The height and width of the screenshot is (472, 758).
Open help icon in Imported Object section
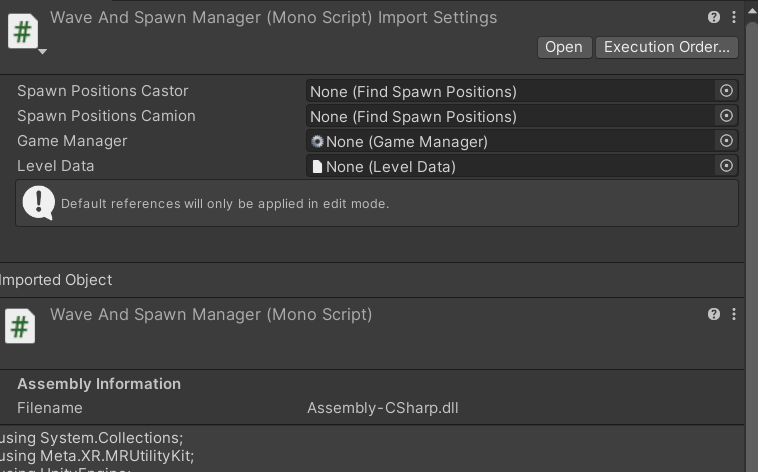(714, 314)
